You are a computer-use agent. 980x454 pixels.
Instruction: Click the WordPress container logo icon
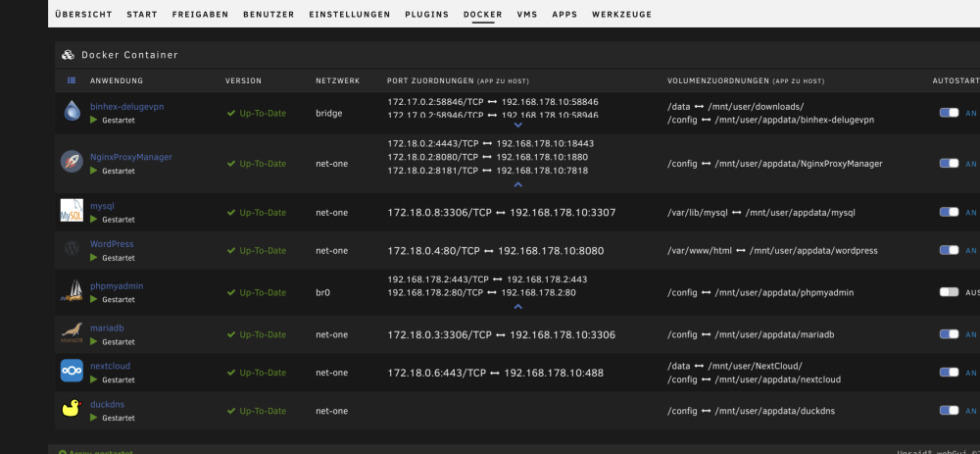coord(72,249)
